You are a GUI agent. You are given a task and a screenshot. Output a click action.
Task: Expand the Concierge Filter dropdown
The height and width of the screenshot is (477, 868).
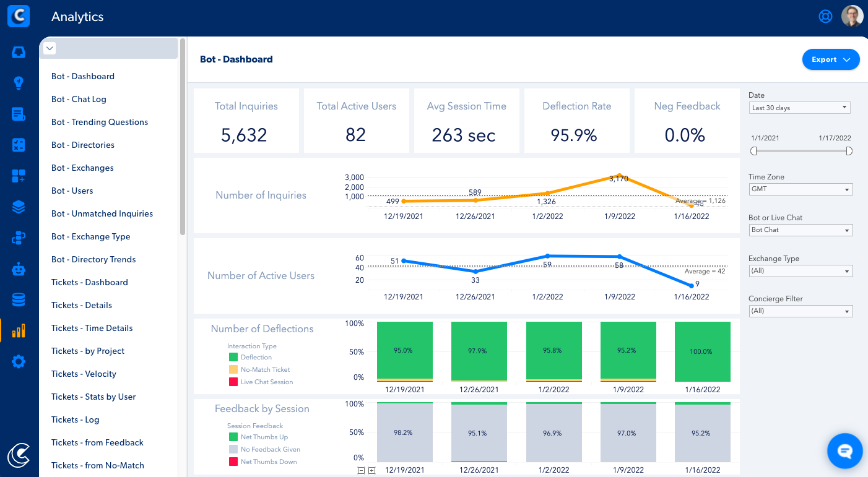tap(801, 311)
